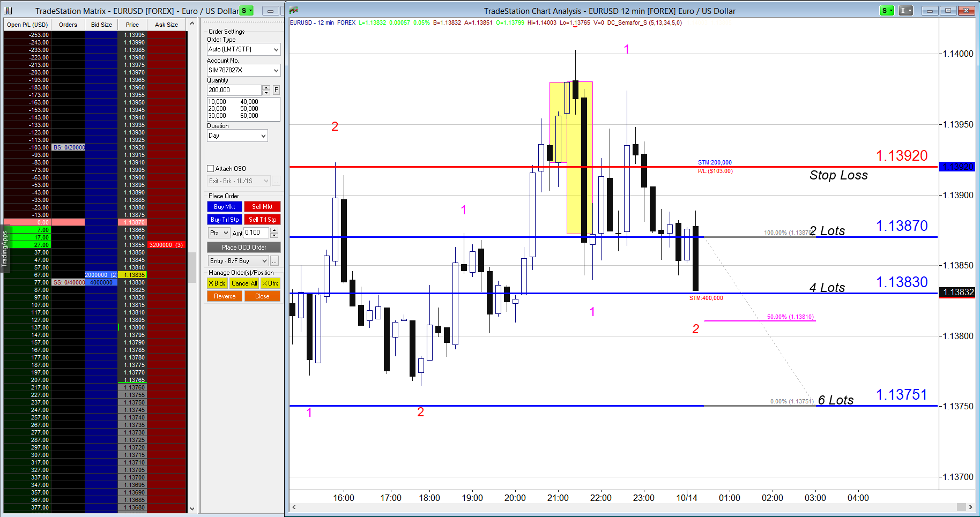This screenshot has width=980, height=517.
Task: Click the Open P/L (USD) column header
Action: (27, 25)
